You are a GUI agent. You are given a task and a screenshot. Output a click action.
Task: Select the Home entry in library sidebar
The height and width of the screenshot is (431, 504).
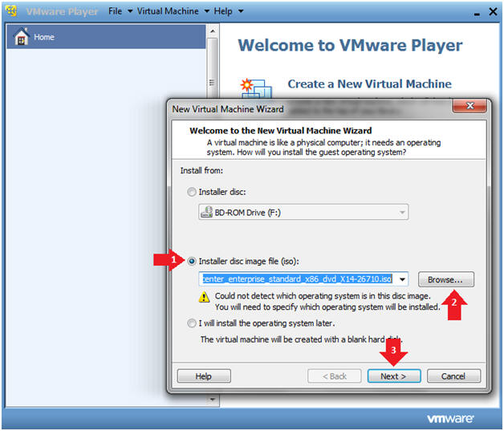pos(106,37)
